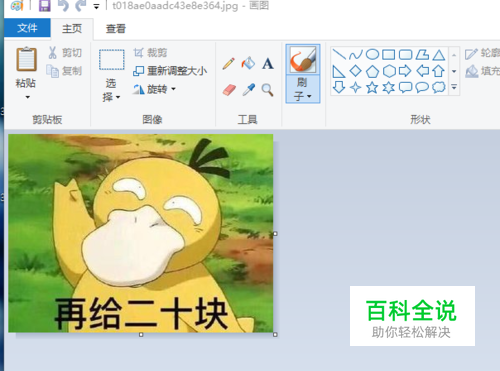This screenshot has height=371, width=500.
Task: Open the 轮廓 shape outline option
Action: click(483, 53)
